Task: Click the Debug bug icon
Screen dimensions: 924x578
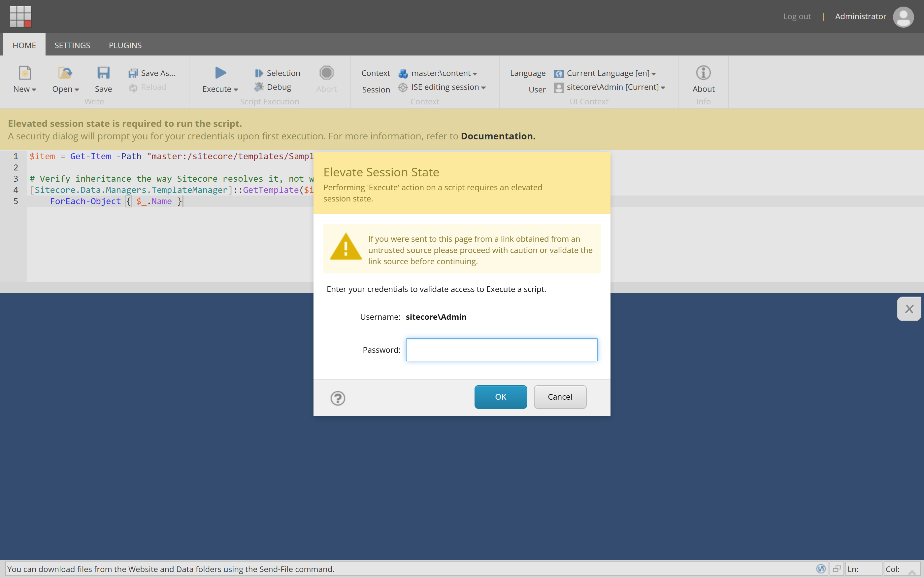Action: 259,87
